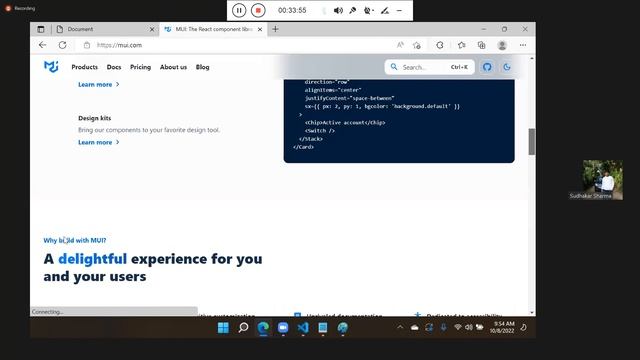Viewport: 640px width, 360px height.
Task: Close the MUI tab
Action: point(260,29)
